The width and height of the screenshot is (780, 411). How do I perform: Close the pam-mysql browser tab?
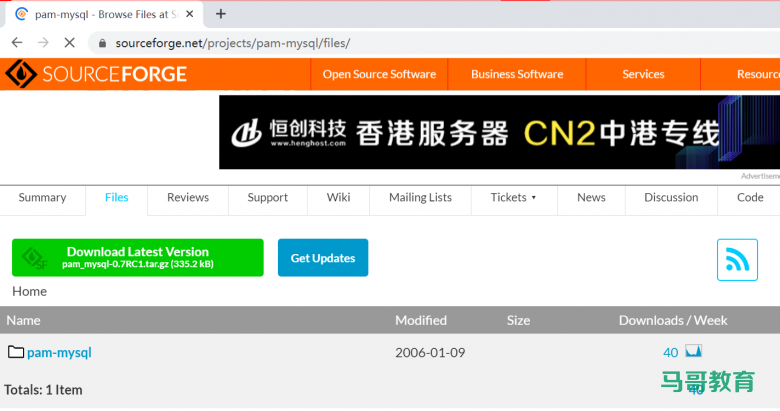pos(190,14)
